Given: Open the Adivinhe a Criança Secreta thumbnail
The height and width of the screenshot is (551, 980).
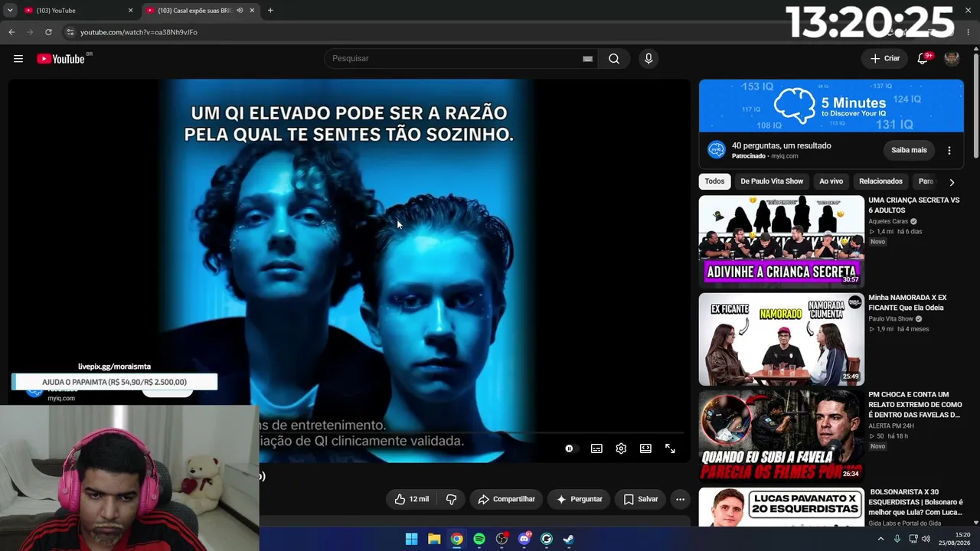Looking at the screenshot, I should (x=781, y=241).
